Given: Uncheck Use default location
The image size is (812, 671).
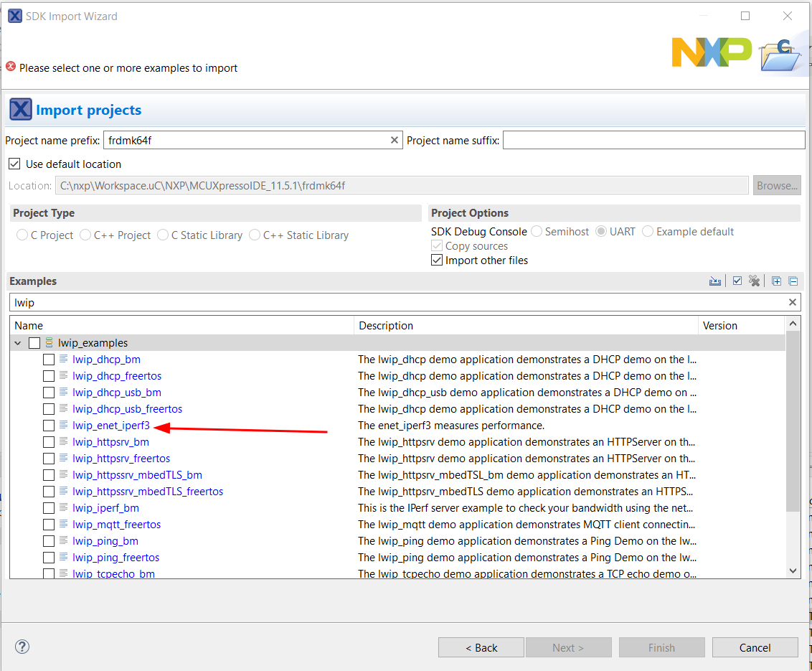Looking at the screenshot, I should (14, 164).
